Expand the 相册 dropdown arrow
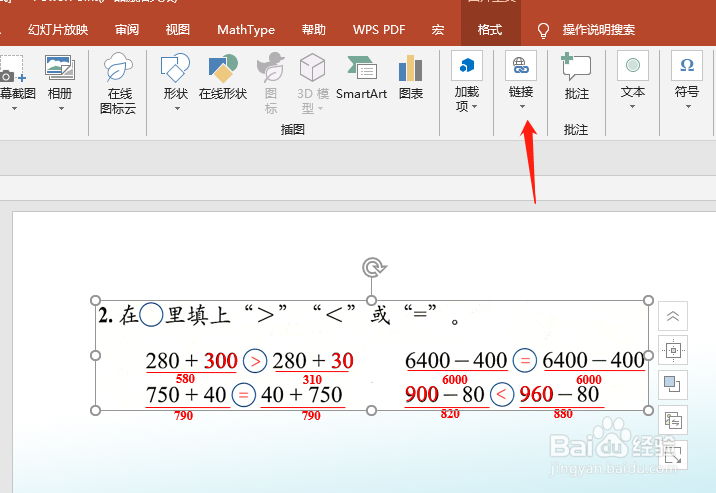This screenshot has height=493, width=716. click(61, 109)
